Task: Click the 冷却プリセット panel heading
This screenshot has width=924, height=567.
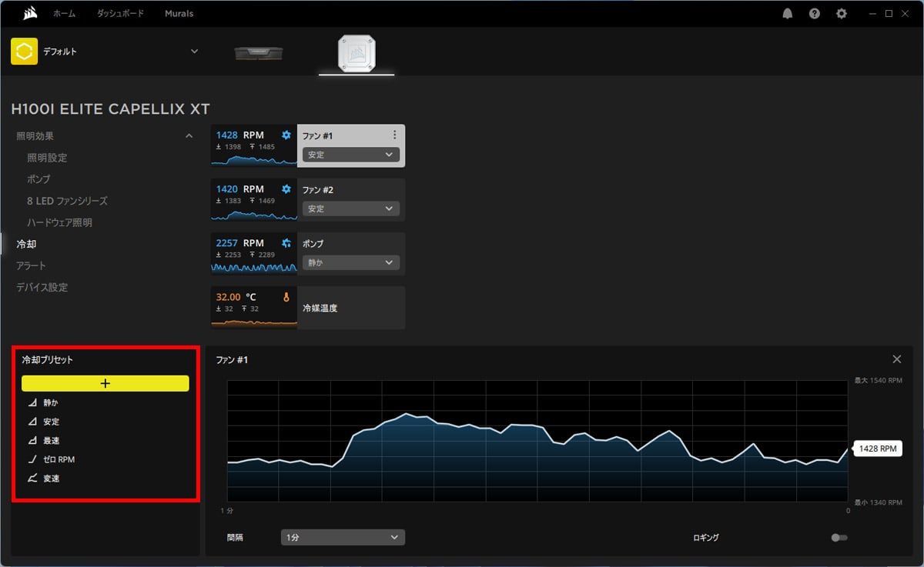Action: (x=48, y=359)
